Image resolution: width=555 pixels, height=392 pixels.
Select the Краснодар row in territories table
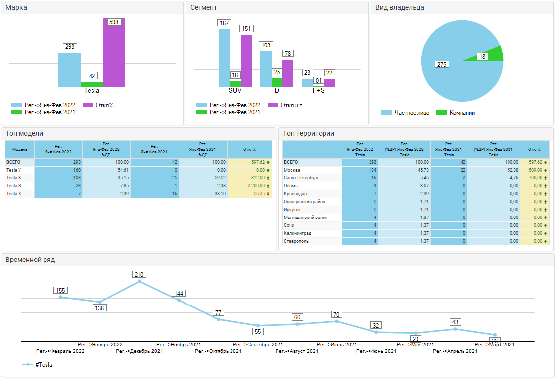(295, 194)
